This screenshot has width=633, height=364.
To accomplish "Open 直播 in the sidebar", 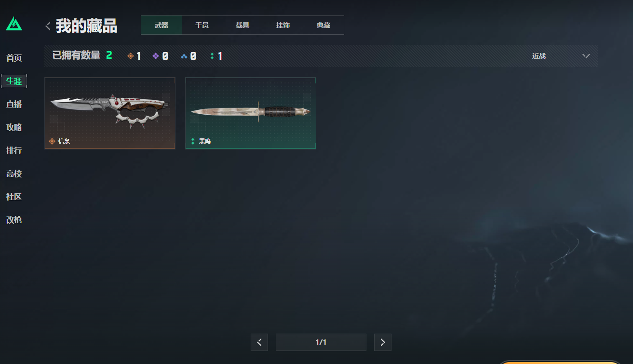I will [x=14, y=104].
